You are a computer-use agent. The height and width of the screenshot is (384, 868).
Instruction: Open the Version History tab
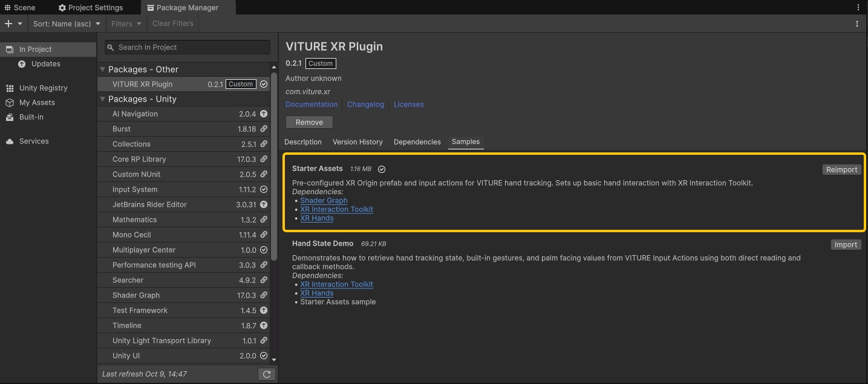click(357, 142)
